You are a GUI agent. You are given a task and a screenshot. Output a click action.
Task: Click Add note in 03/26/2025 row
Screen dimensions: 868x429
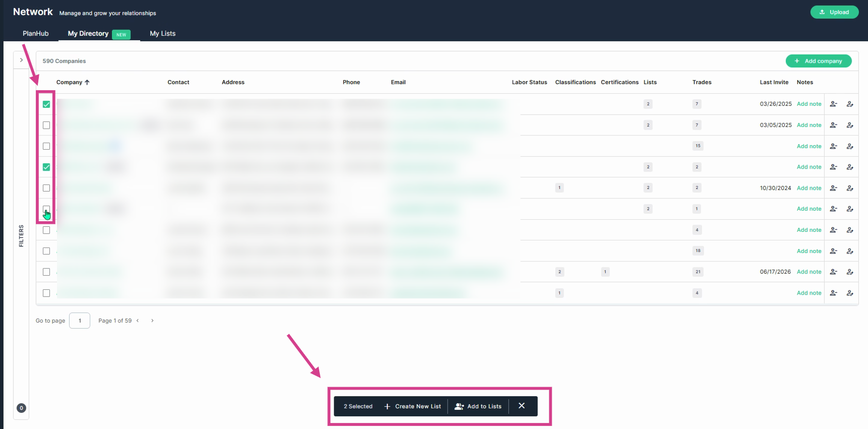tap(809, 104)
